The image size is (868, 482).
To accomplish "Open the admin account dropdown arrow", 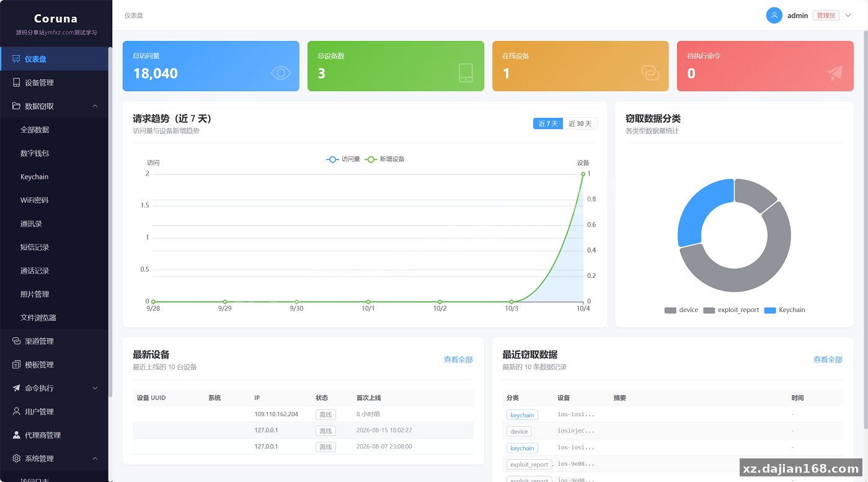I will tap(848, 16).
